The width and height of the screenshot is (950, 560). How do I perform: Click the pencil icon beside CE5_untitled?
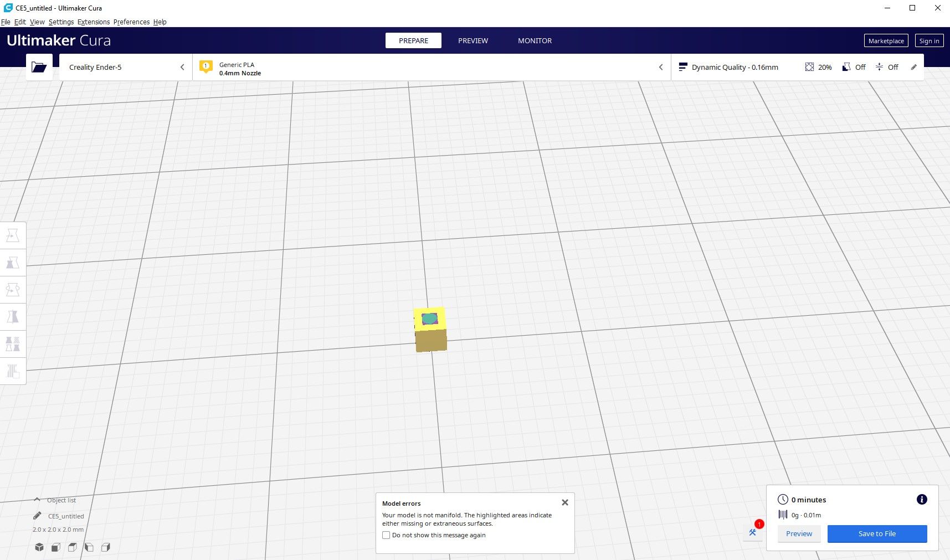pos(37,516)
